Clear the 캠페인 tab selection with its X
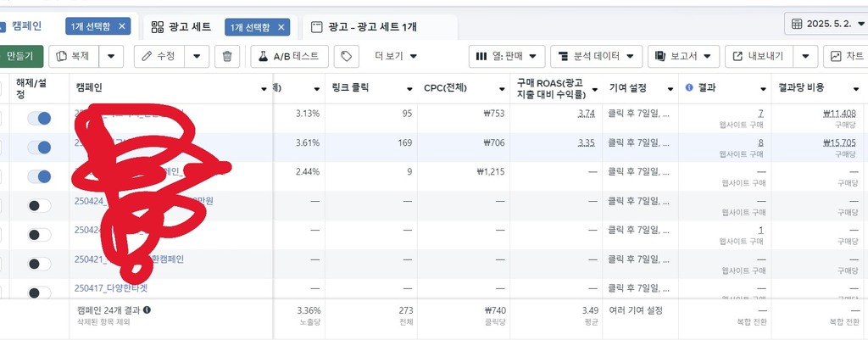Screen dimensions: 868x340 coord(122,27)
